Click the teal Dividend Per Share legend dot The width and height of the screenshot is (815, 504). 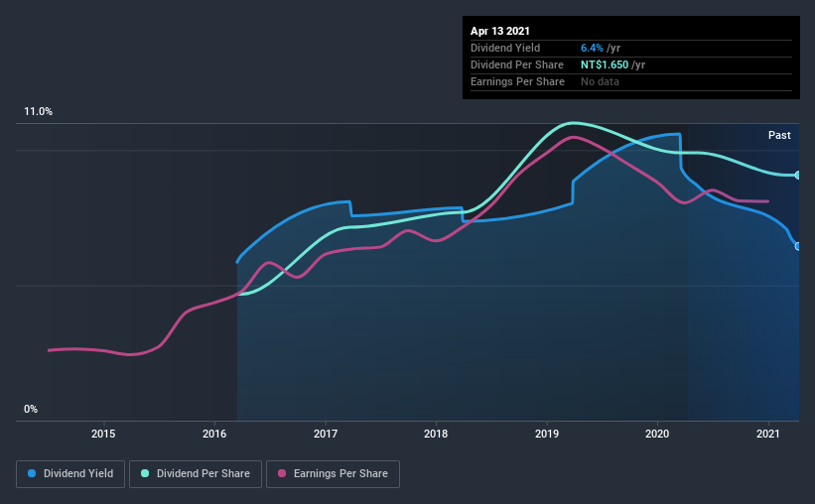point(145,473)
